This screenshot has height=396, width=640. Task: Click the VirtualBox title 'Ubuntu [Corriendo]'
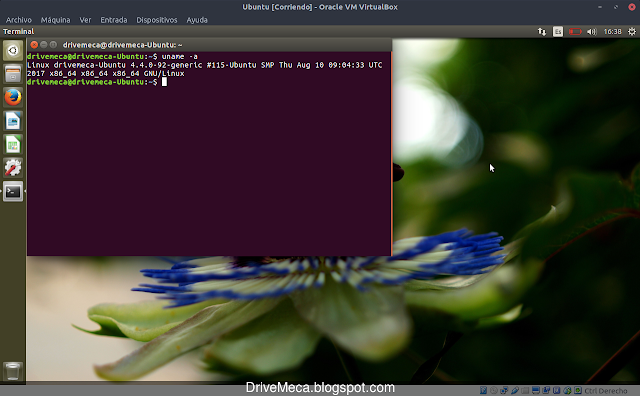(277, 7)
